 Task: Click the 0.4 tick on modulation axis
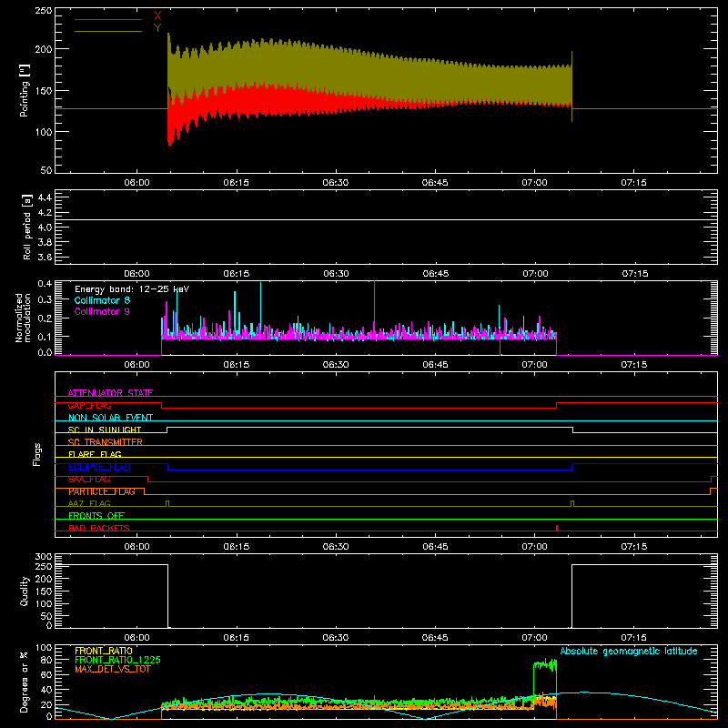point(45,284)
